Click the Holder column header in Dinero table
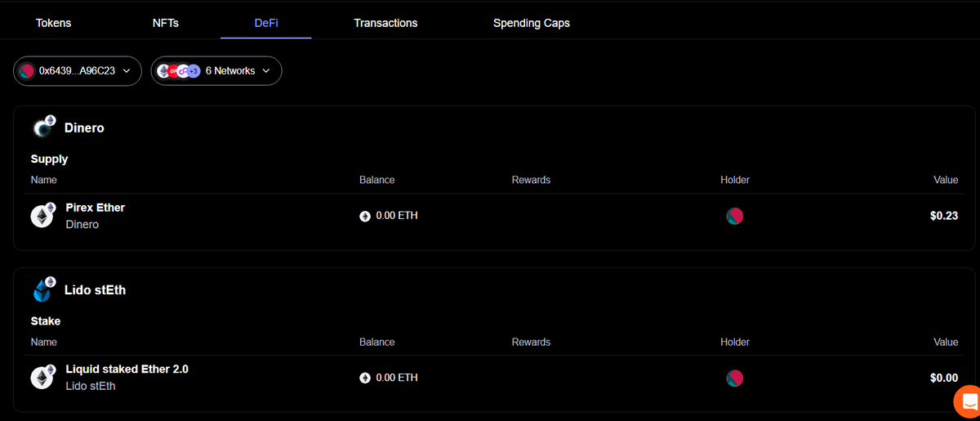This screenshot has width=980, height=421. point(735,180)
